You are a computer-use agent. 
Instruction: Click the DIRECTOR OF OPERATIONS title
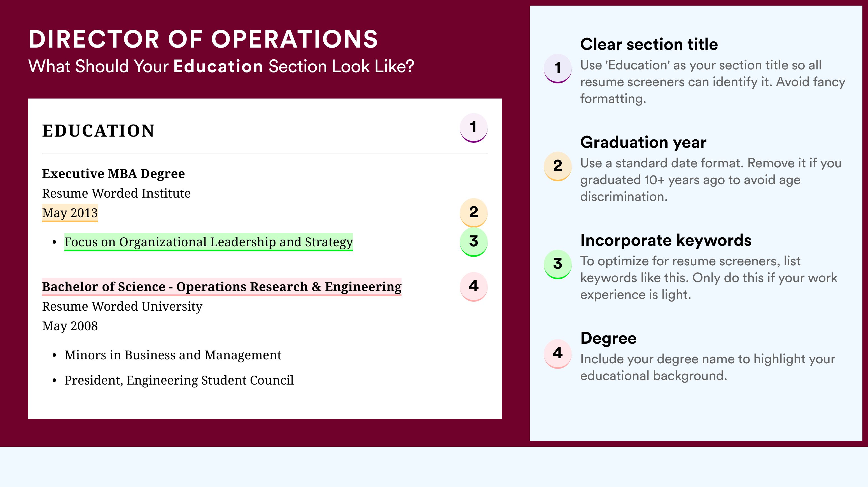[x=204, y=39]
